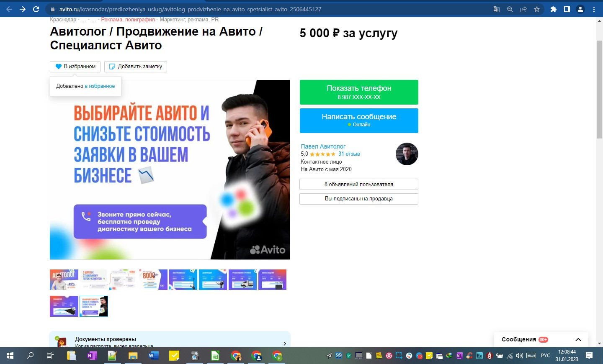603x364 pixels.
Task: Select the purple chart thumbnail in the second row
Action: point(64,306)
